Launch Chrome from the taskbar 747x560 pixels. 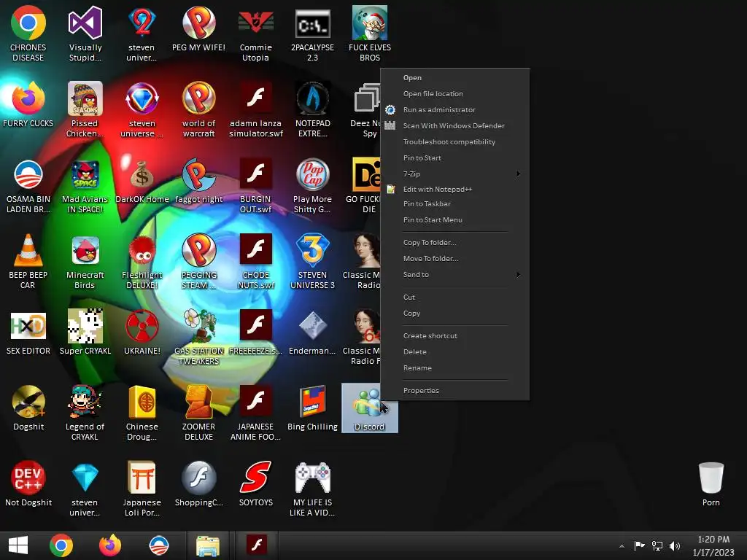click(x=61, y=545)
